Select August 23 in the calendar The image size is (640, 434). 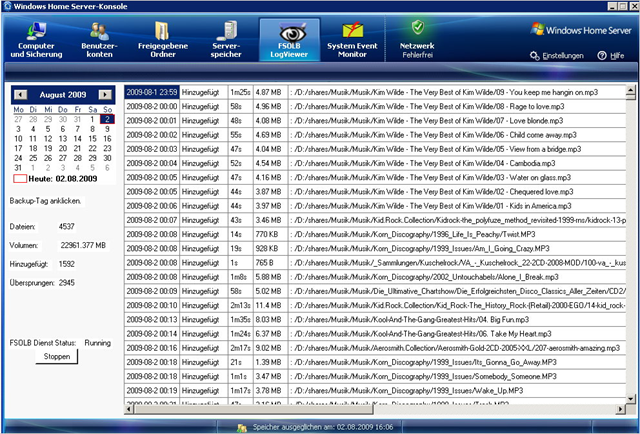107,149
